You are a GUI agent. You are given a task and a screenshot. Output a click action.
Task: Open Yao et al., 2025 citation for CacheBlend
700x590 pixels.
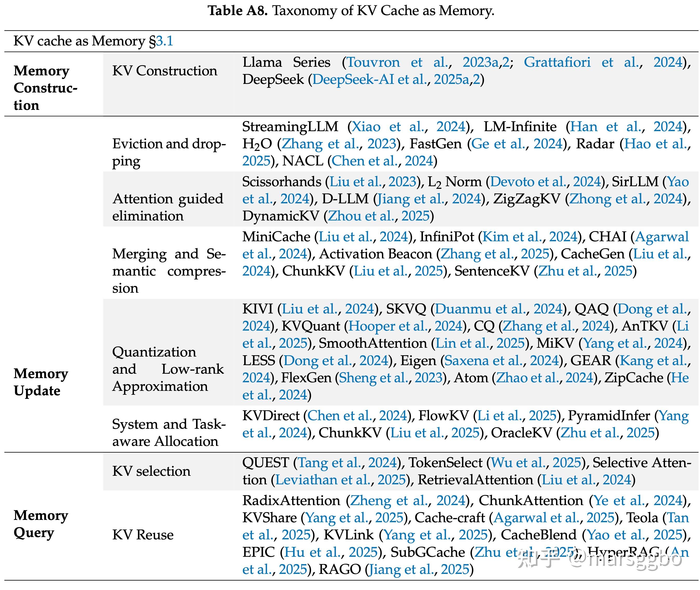click(x=635, y=535)
